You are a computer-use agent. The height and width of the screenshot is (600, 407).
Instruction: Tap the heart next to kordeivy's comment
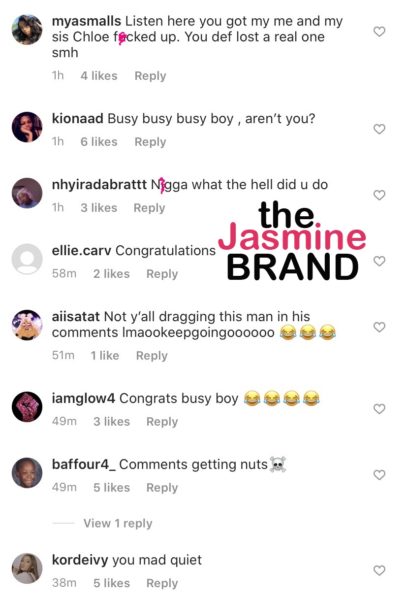pyautogui.click(x=379, y=571)
